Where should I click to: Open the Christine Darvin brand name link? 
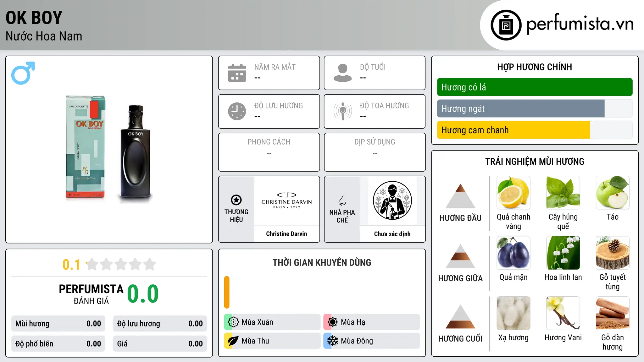(x=286, y=234)
